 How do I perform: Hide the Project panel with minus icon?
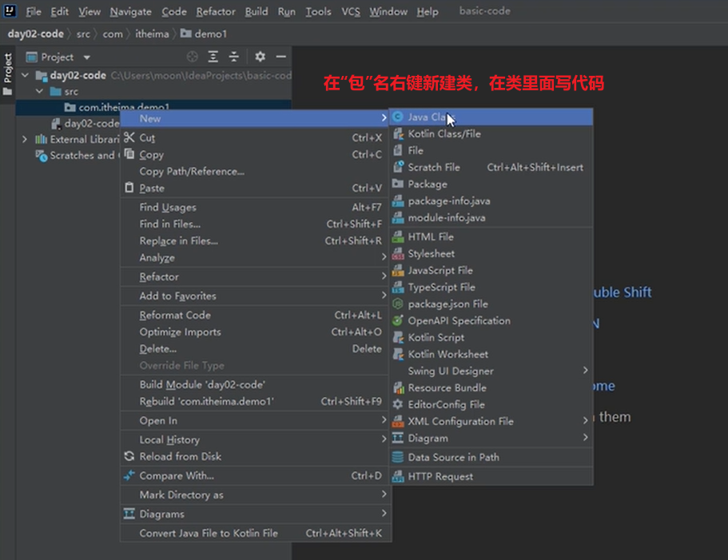[x=281, y=57]
